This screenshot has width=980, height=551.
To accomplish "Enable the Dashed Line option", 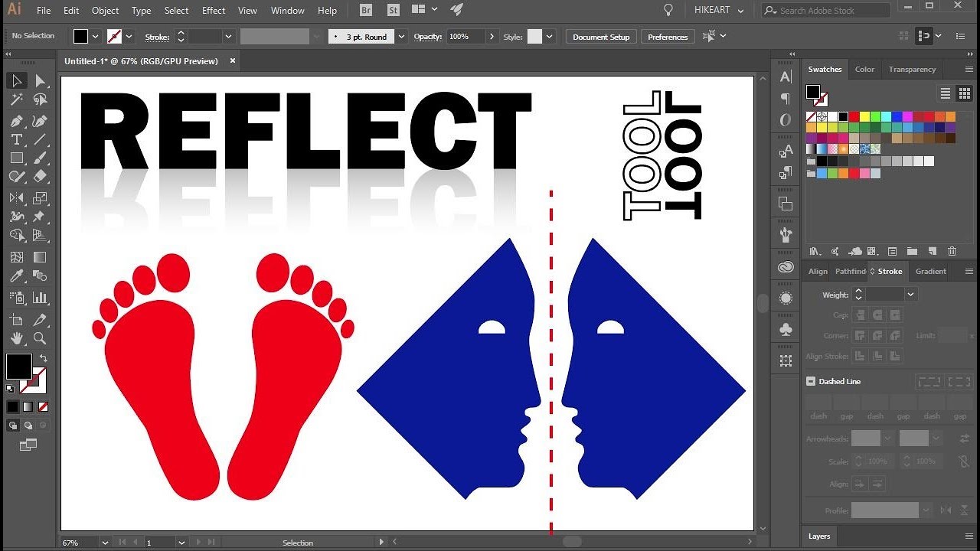I will tap(811, 381).
